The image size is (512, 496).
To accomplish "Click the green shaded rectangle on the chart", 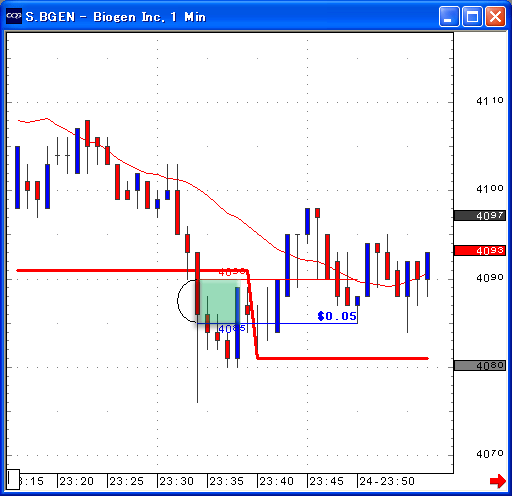I will point(218,301).
